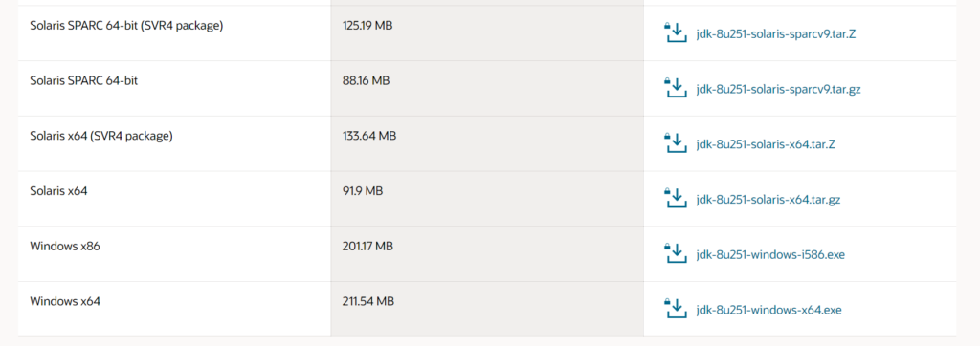Screen dimensions: 980x346
Task: Open jdk-8u251-solaris-x64.tar.Z link
Action: (766, 144)
